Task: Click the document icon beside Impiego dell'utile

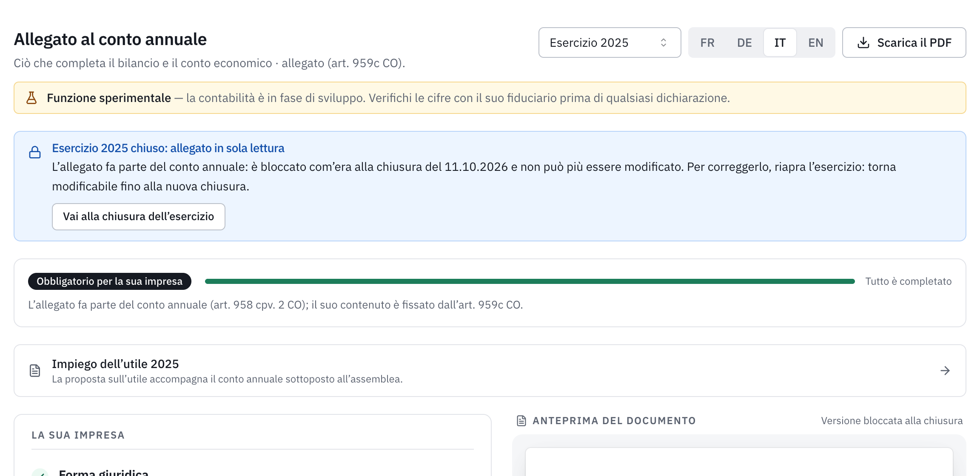Action: pyautogui.click(x=35, y=371)
